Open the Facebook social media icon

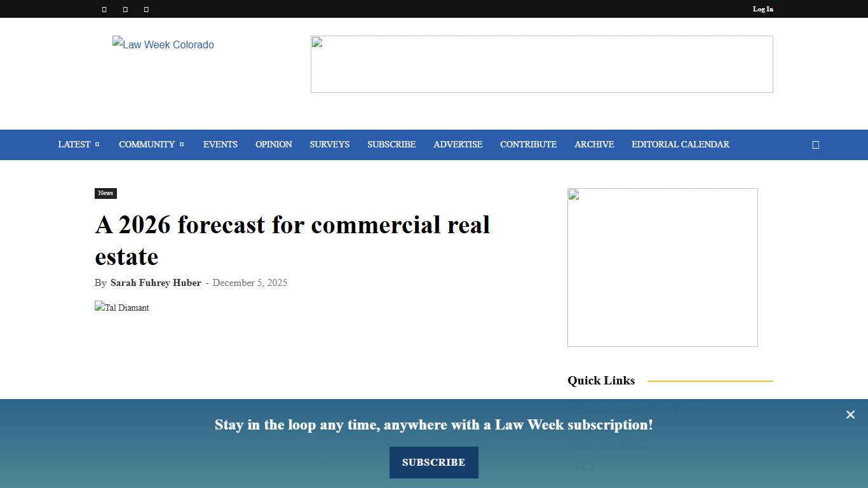point(104,9)
